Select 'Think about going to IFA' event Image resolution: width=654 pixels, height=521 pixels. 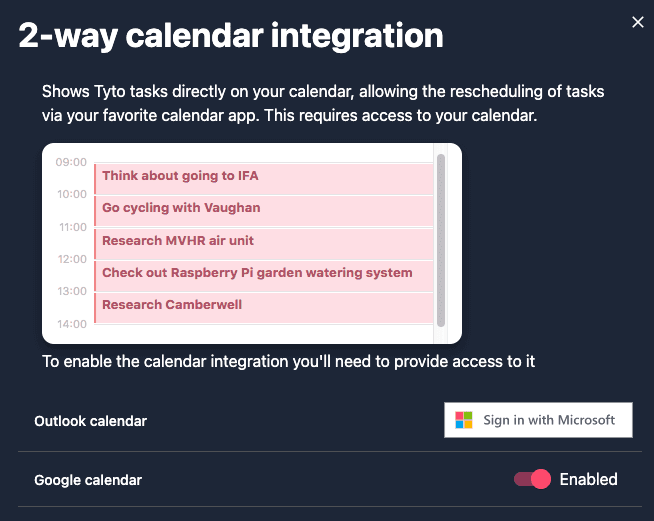[264, 179]
